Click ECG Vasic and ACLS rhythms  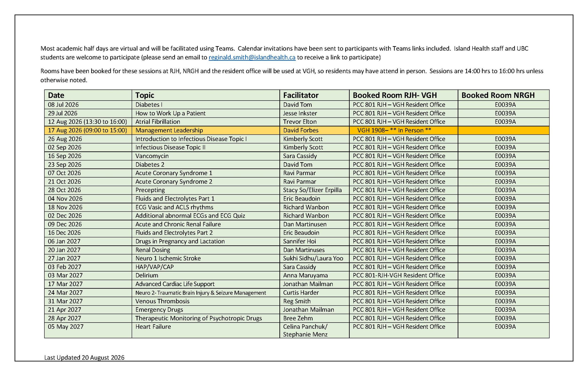[206, 207]
